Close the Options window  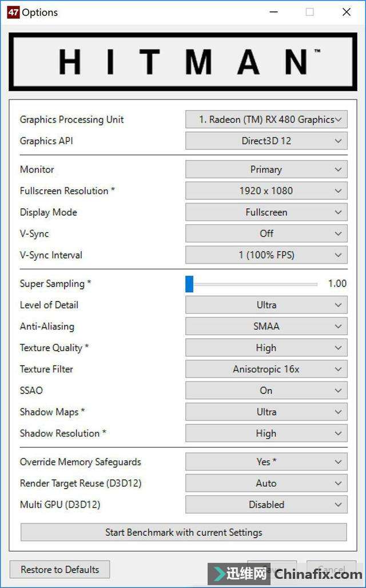[x=347, y=12]
